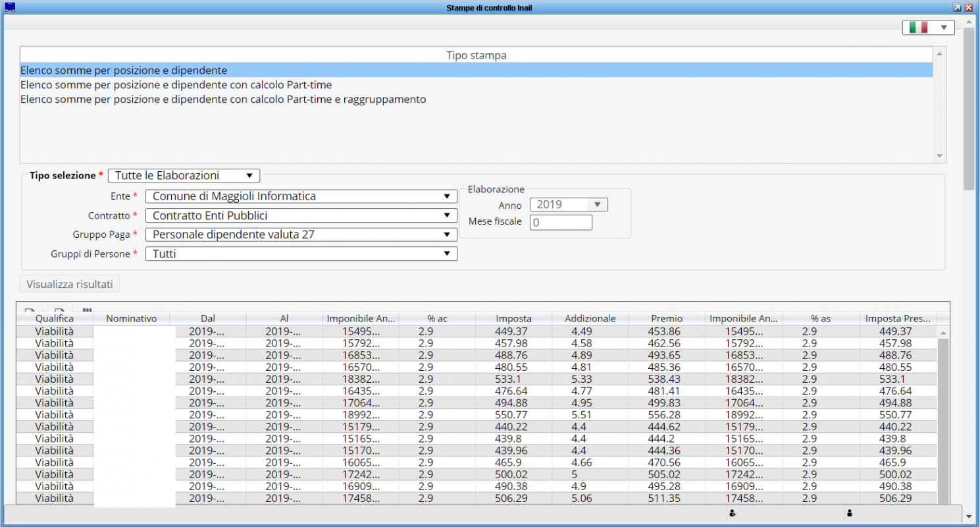Click the first export document icon above the table
Image resolution: width=980 pixels, height=527 pixels.
pyautogui.click(x=30, y=309)
